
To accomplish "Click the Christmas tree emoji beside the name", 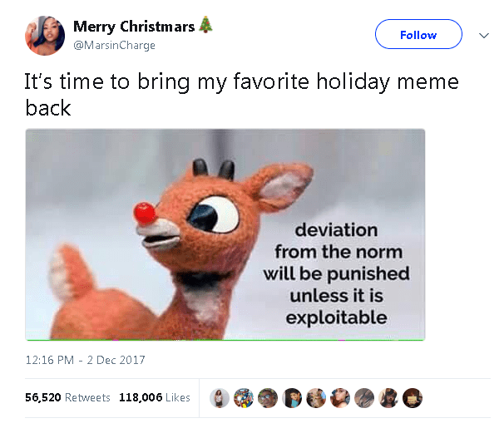I will point(205,26).
